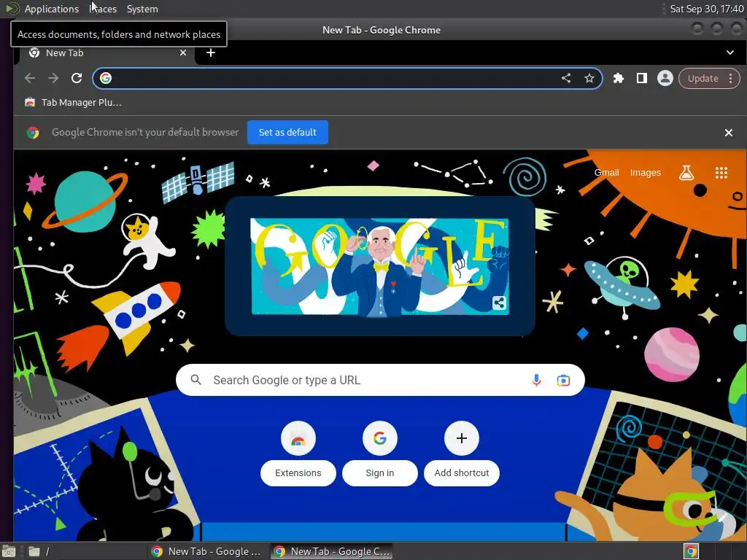The height and width of the screenshot is (560, 747).
Task: Reload the current page
Action: pyautogui.click(x=77, y=78)
